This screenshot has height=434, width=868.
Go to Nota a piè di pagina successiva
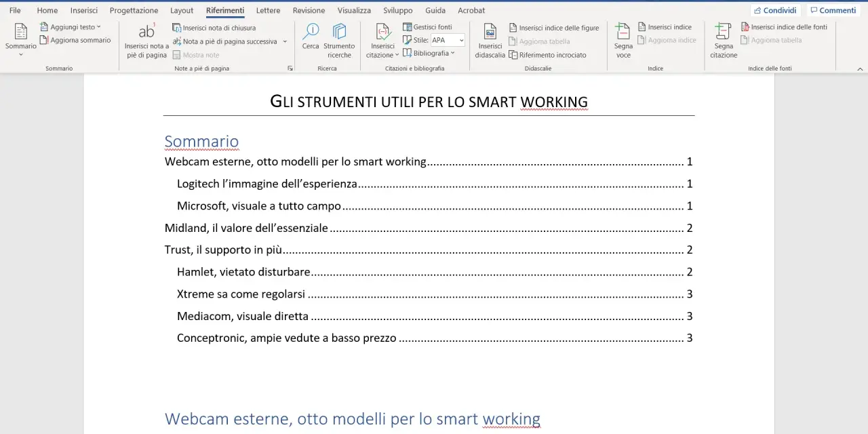[225, 41]
